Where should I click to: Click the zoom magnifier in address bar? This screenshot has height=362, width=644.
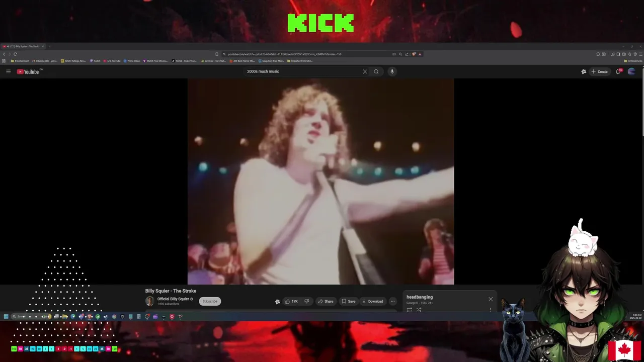click(x=400, y=54)
